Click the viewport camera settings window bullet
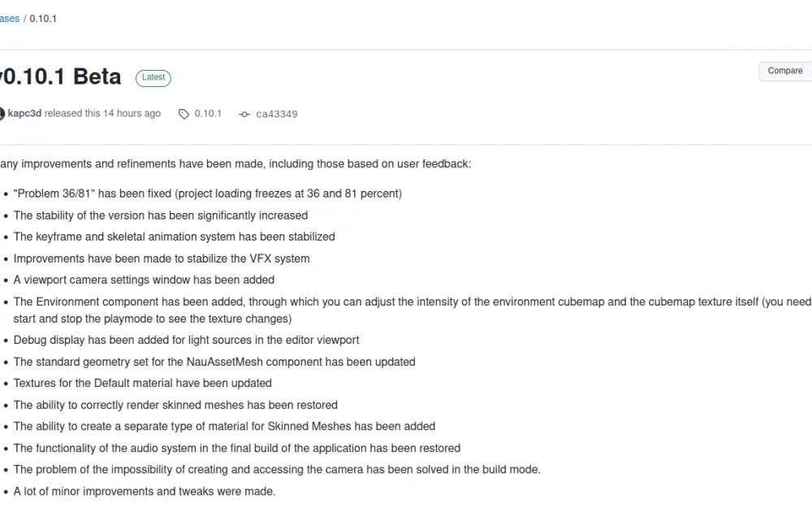Viewport: 812px width, 508px height. (x=144, y=280)
